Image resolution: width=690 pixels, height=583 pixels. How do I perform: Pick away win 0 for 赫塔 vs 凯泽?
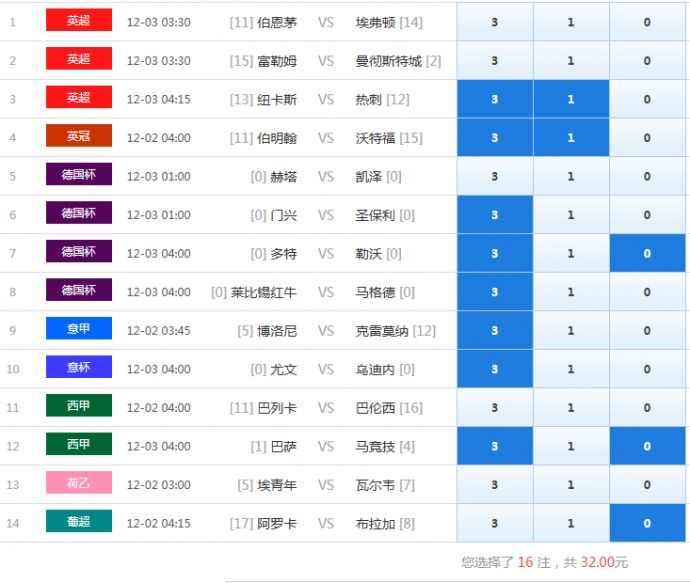pyautogui.click(x=647, y=177)
